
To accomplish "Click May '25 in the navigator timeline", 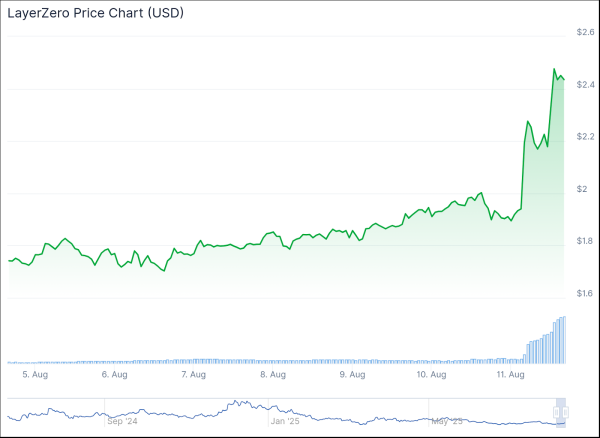I will (x=446, y=422).
